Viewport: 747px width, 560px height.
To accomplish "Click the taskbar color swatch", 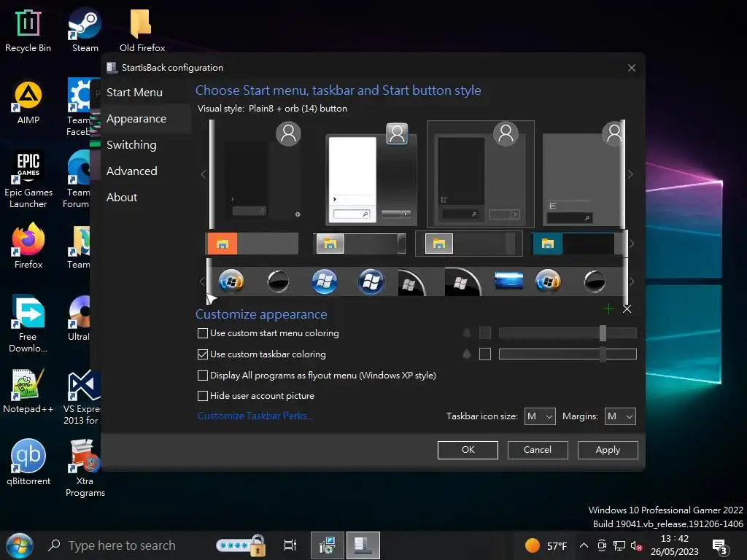I will (x=485, y=354).
